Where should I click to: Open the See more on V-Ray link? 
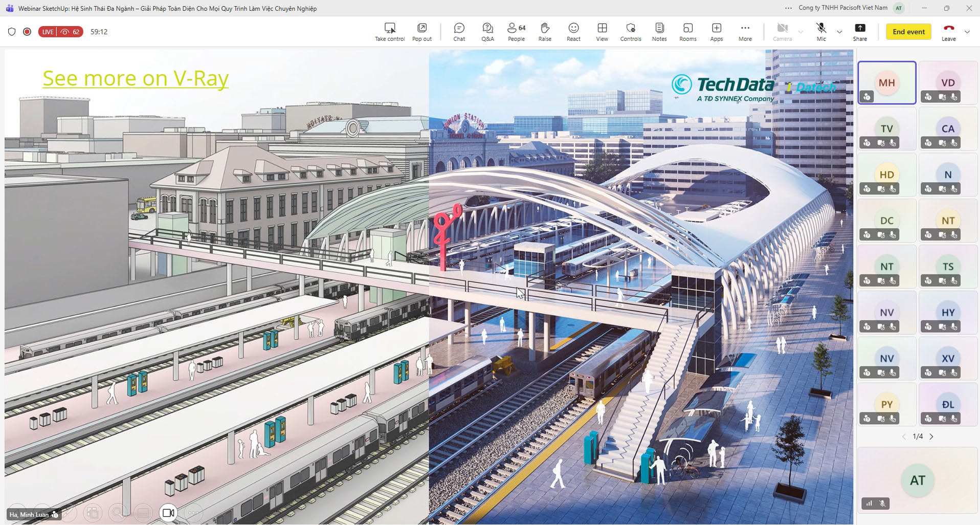click(136, 78)
